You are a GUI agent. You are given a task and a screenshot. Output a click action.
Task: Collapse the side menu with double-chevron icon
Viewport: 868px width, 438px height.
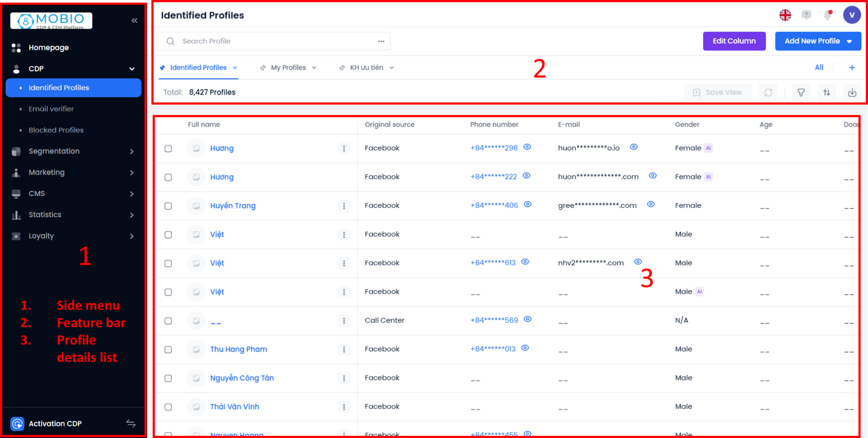(134, 20)
